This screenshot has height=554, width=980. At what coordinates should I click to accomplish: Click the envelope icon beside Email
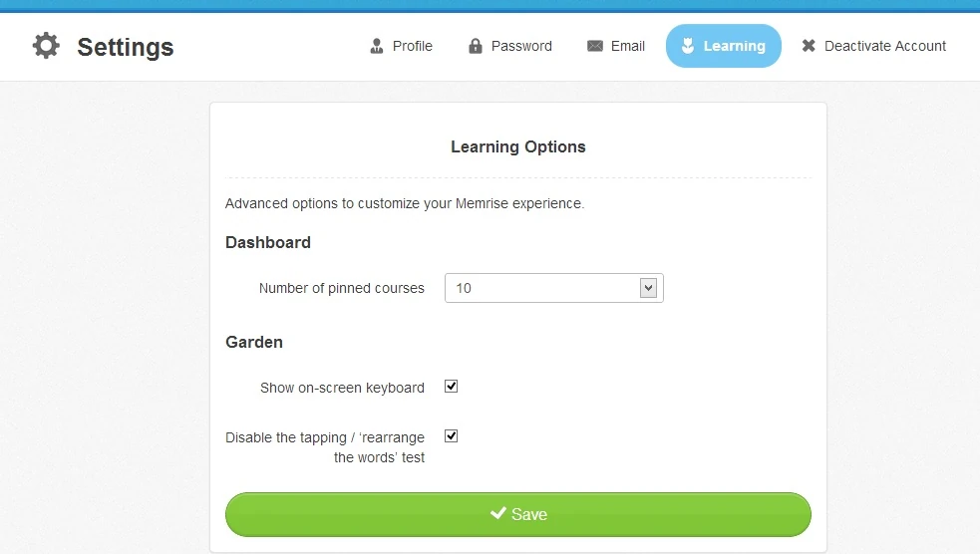click(595, 46)
